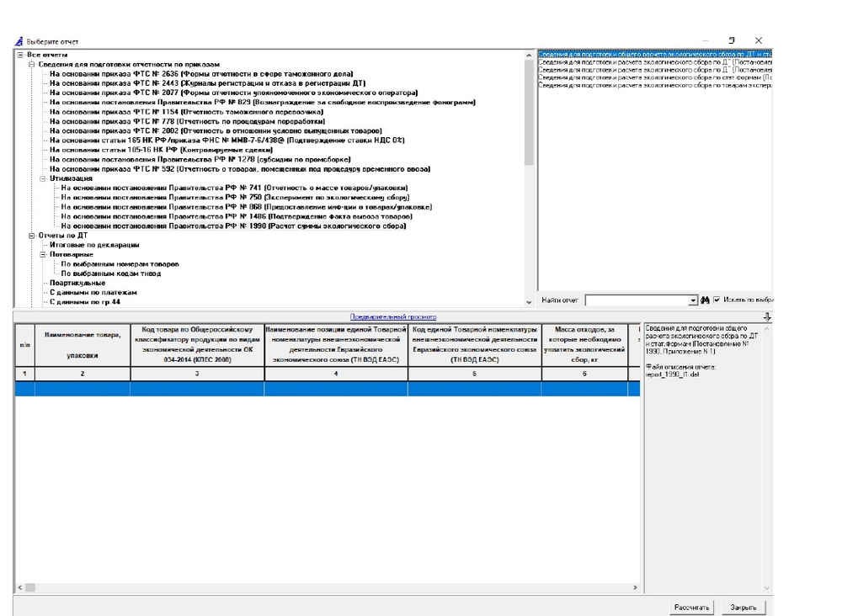Select 'По выбранным номерам товаров' item
The image size is (842, 616).
(120, 264)
